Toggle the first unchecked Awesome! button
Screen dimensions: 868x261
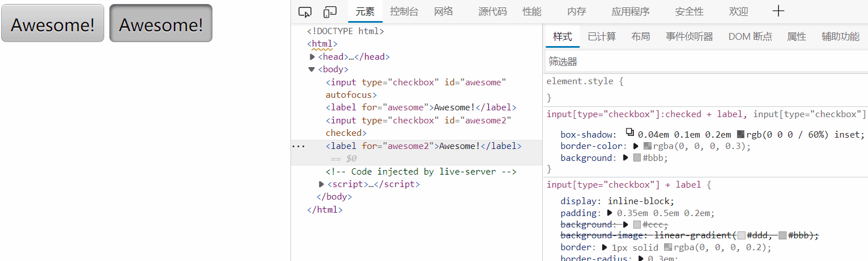(52, 23)
